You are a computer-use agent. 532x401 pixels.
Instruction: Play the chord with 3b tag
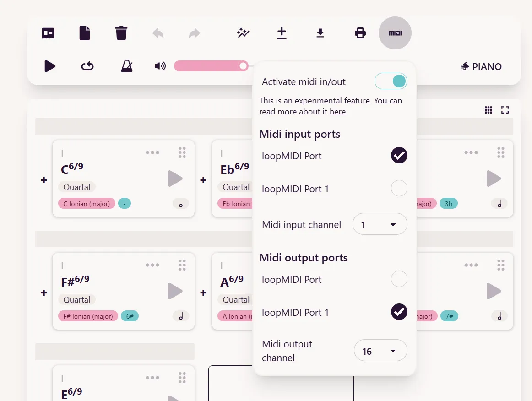point(494,179)
